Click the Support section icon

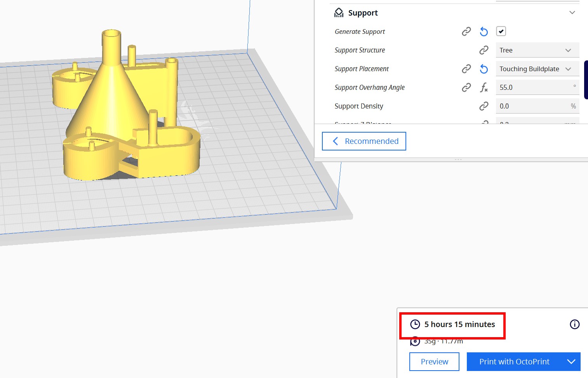tap(339, 13)
